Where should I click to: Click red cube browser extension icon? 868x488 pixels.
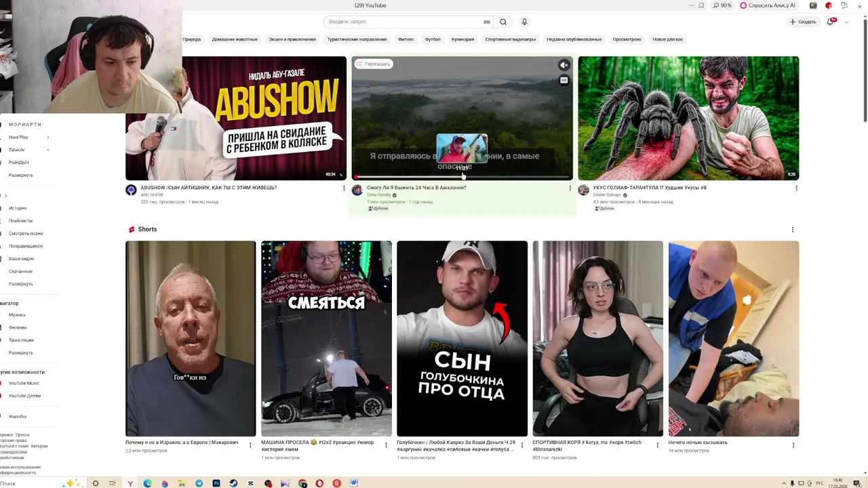tap(828, 5)
